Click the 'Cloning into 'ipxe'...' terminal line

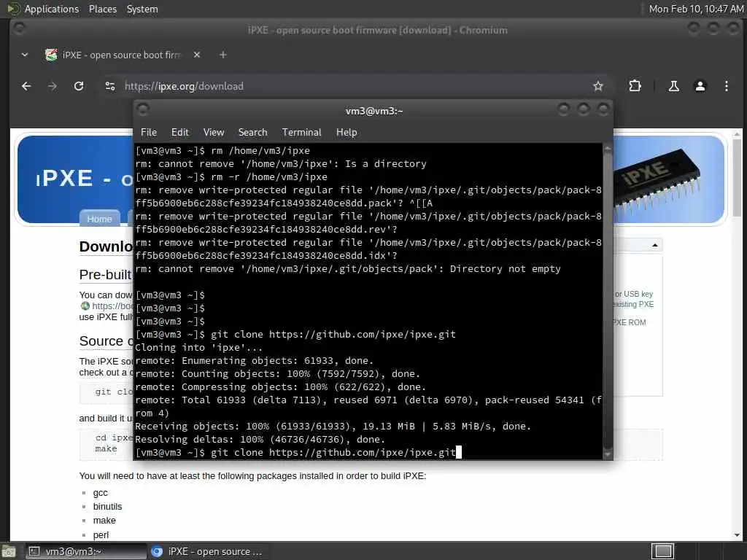pyautogui.click(x=198, y=348)
